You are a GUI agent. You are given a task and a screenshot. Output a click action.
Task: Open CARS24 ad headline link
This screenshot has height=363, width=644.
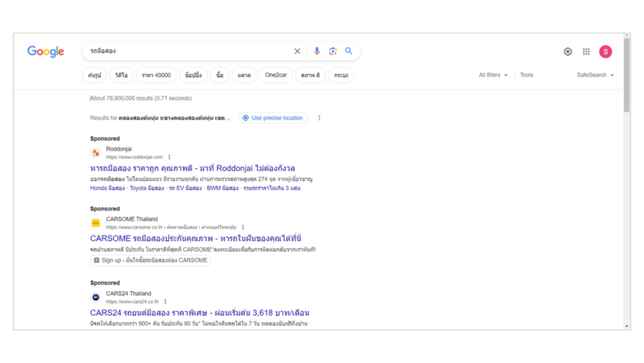pyautogui.click(x=200, y=313)
